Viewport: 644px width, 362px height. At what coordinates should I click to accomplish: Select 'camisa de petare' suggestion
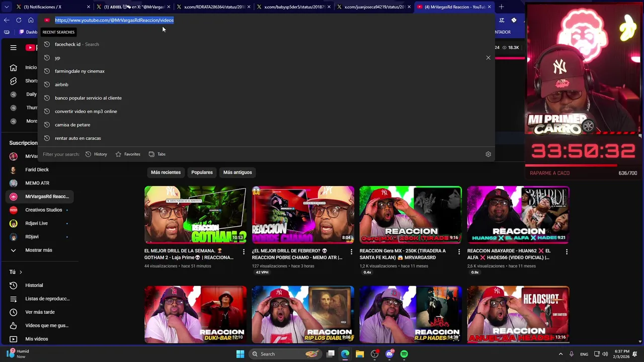pos(266,125)
